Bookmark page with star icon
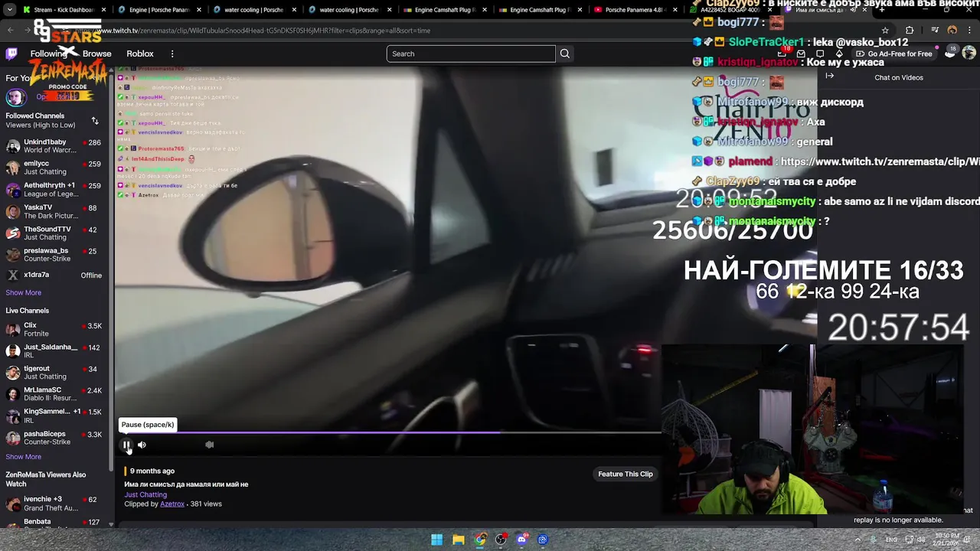The height and width of the screenshot is (551, 980). [885, 30]
